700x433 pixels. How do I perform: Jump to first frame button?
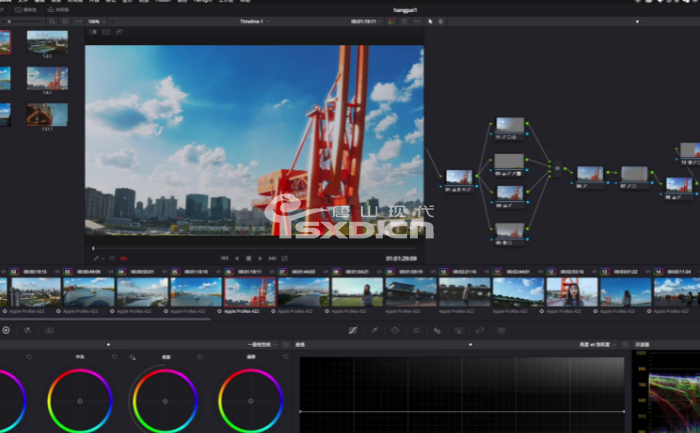(225, 258)
